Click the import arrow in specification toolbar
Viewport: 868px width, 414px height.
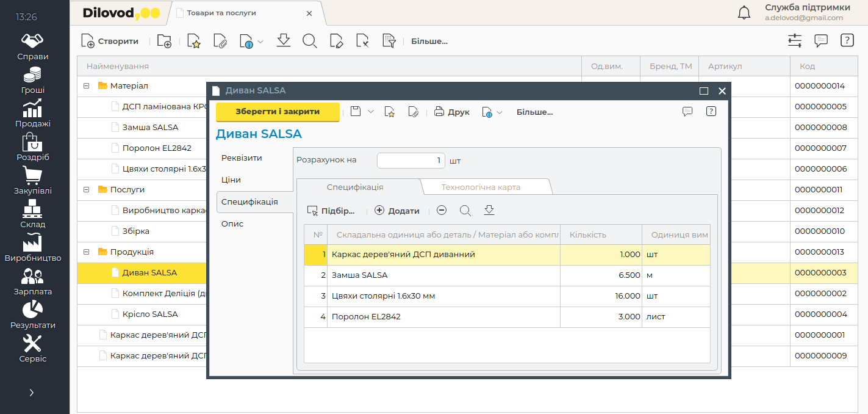point(489,210)
